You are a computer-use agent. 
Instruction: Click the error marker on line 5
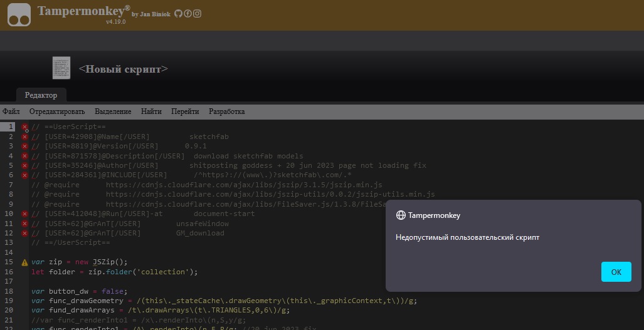(24, 165)
